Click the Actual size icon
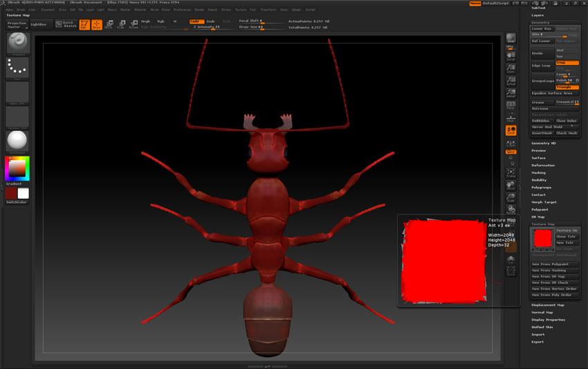 click(511, 81)
